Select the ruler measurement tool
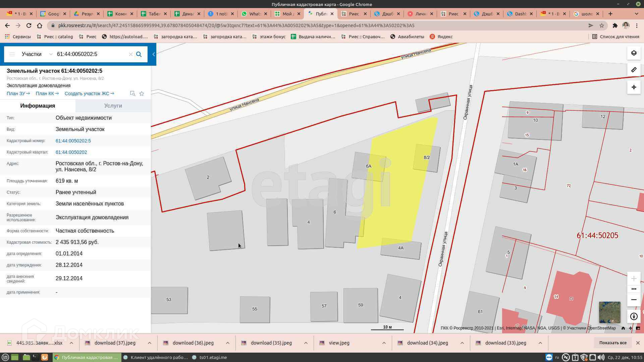 pos(634,70)
